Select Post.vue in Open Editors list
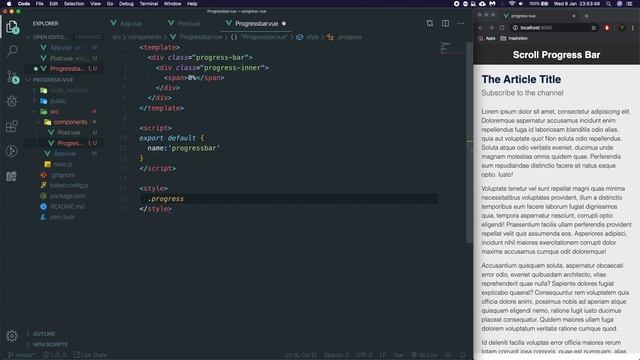This screenshot has height=360, width=640. 65,58
